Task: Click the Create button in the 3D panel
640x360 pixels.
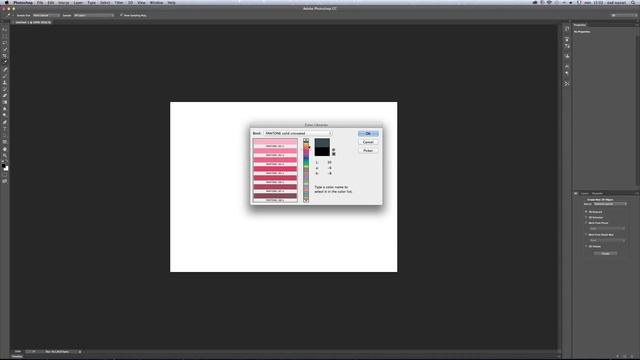Action: 605,253
